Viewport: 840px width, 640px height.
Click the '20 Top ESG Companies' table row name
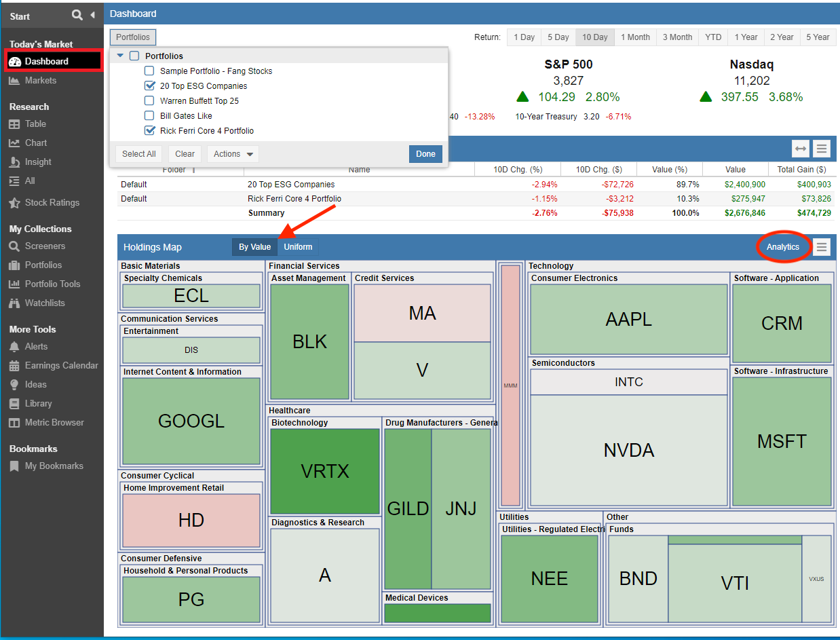[x=291, y=185]
